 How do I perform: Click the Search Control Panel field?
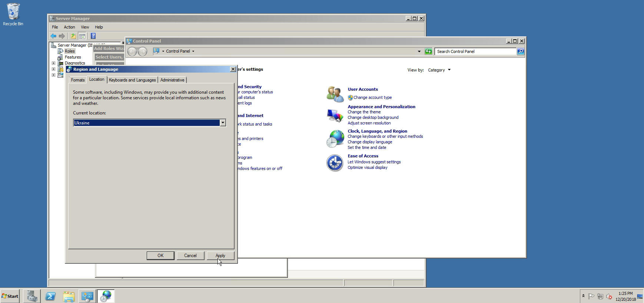point(475,51)
